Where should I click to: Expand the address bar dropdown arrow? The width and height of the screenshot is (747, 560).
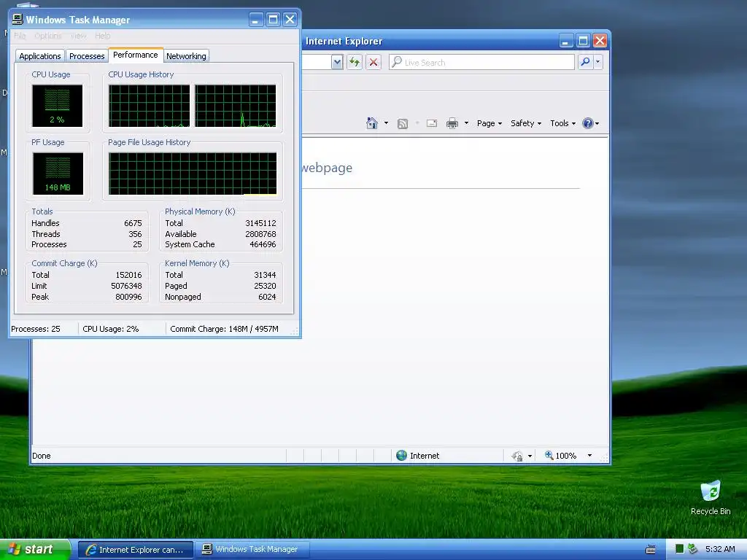(337, 62)
